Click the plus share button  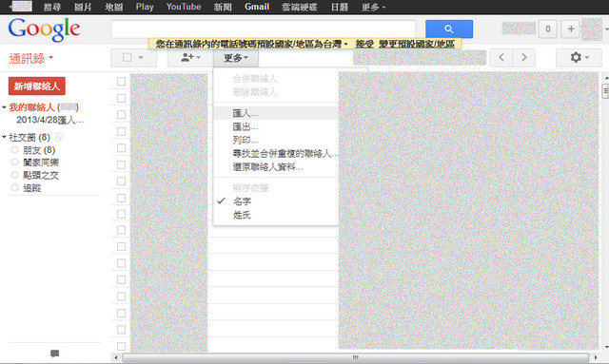click(x=571, y=29)
